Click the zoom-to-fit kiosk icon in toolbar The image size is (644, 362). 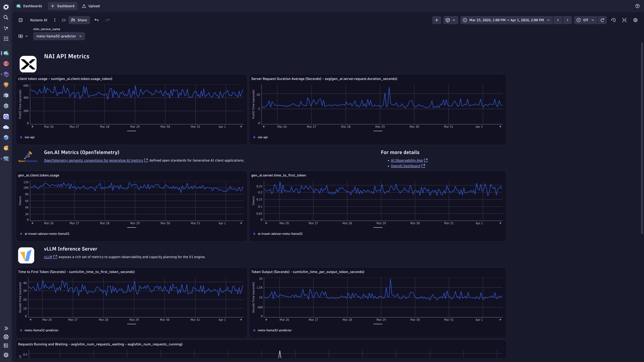click(624, 20)
